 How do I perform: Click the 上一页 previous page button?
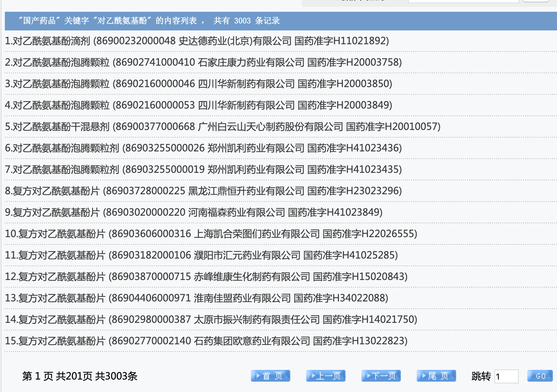coord(325,376)
